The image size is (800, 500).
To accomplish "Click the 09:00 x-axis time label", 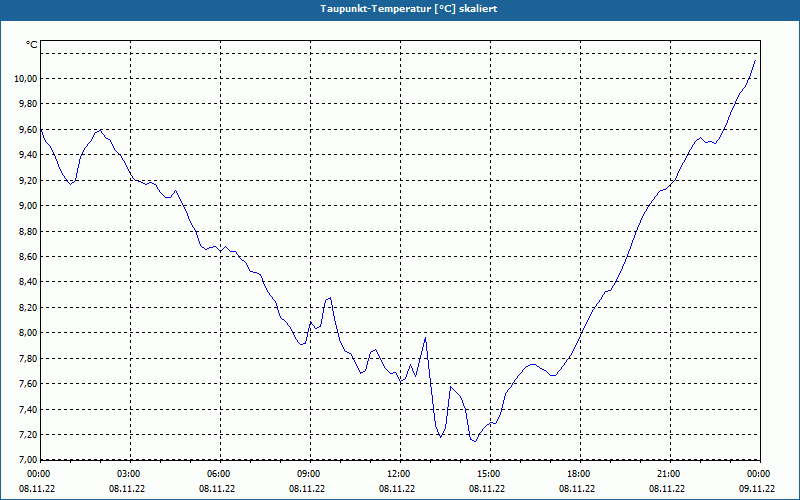I will pyautogui.click(x=309, y=474).
